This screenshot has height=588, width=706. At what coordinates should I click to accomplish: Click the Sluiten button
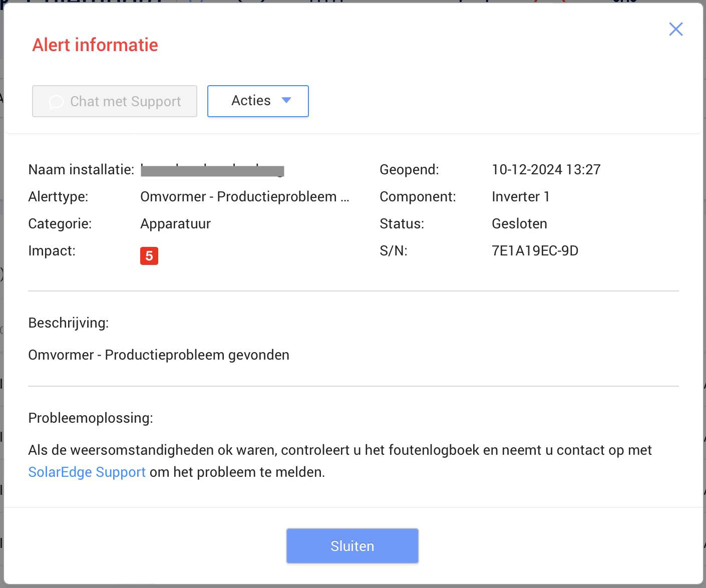352,546
